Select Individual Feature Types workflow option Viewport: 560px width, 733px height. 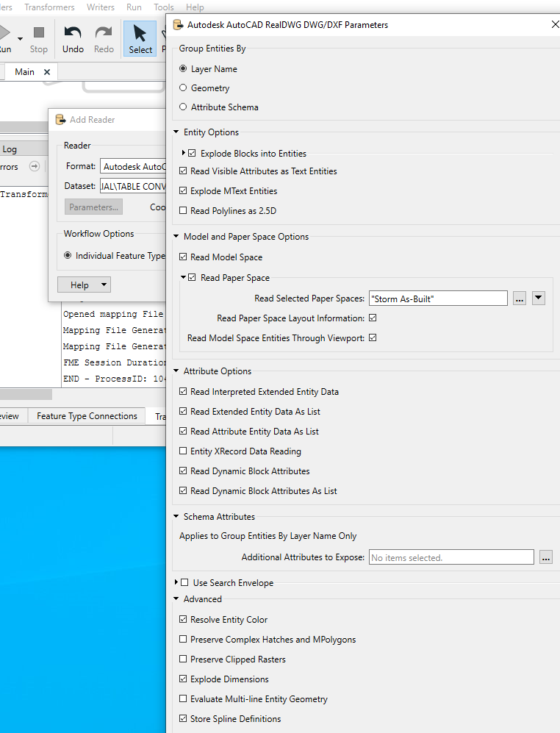coord(68,256)
